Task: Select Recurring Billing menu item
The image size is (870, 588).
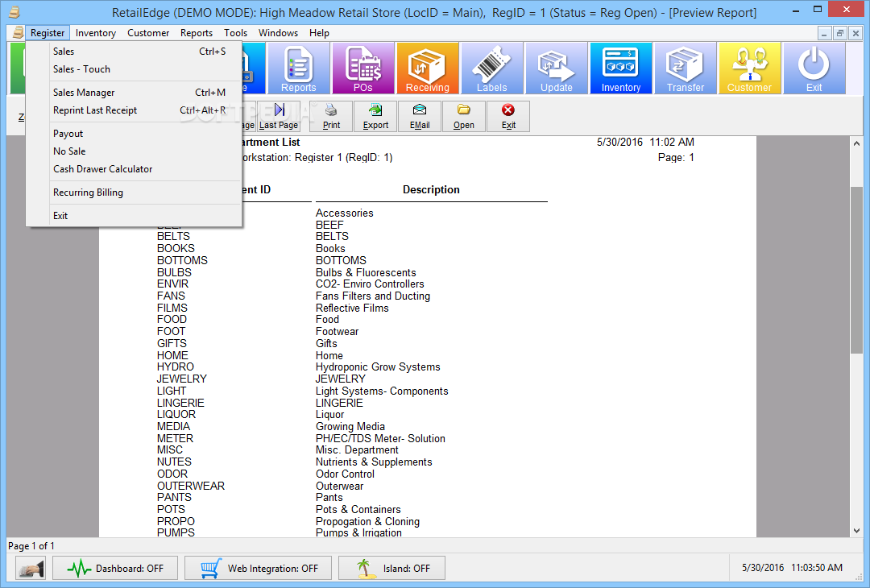Action: click(x=134, y=192)
